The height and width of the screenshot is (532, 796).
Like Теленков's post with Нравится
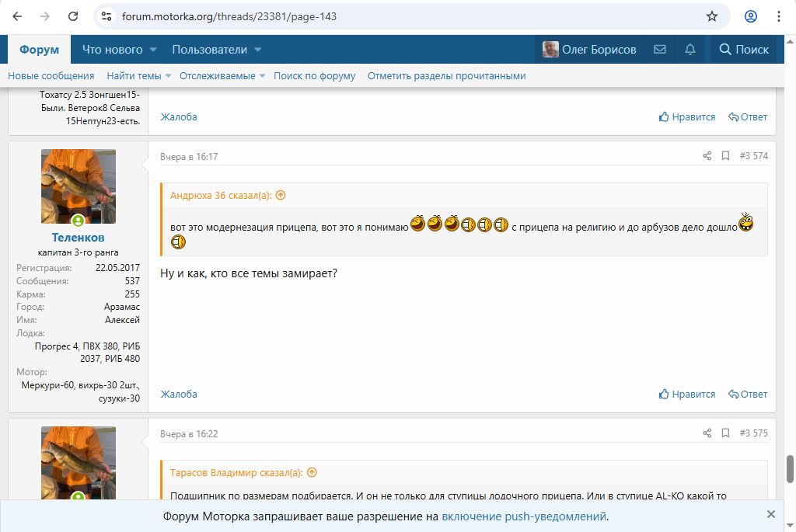point(687,394)
